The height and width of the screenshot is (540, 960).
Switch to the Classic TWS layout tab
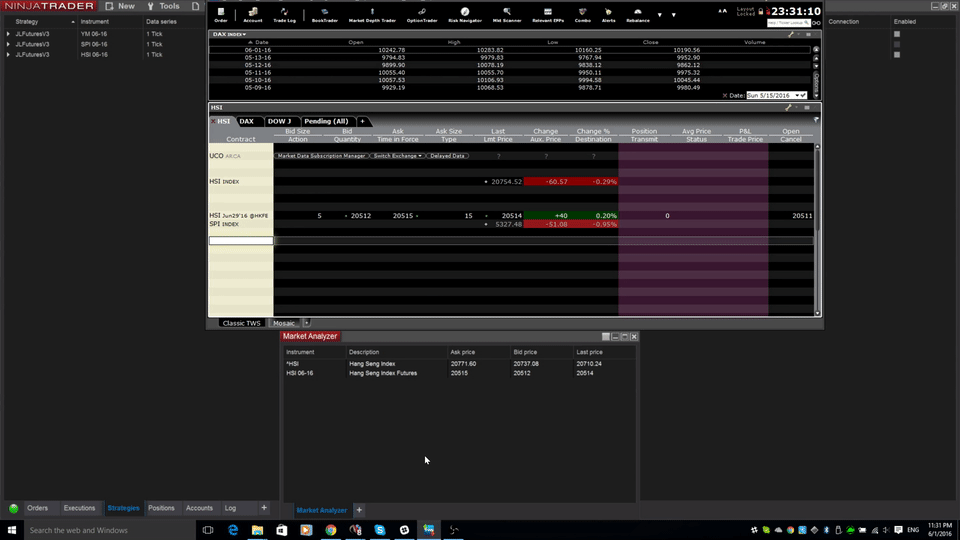coord(241,323)
